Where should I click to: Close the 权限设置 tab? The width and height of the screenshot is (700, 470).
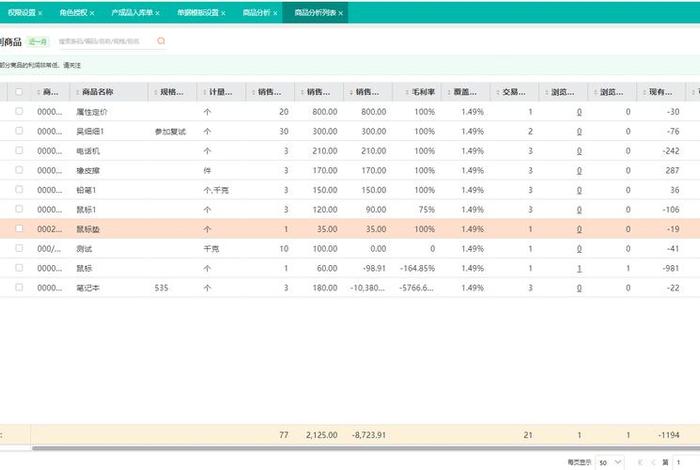[40, 13]
